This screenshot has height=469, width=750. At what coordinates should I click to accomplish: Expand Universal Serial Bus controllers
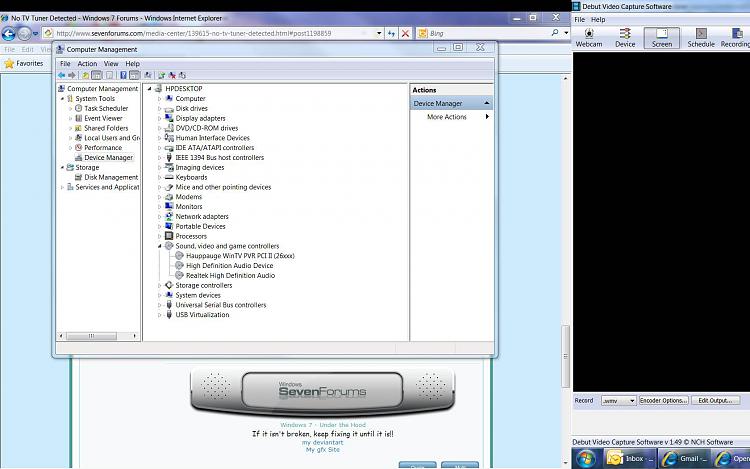[159, 305]
